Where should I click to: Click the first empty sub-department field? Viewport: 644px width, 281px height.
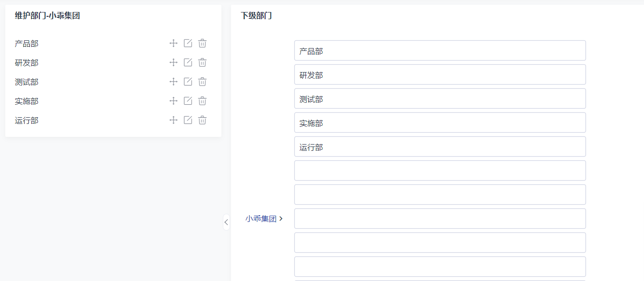click(x=439, y=171)
